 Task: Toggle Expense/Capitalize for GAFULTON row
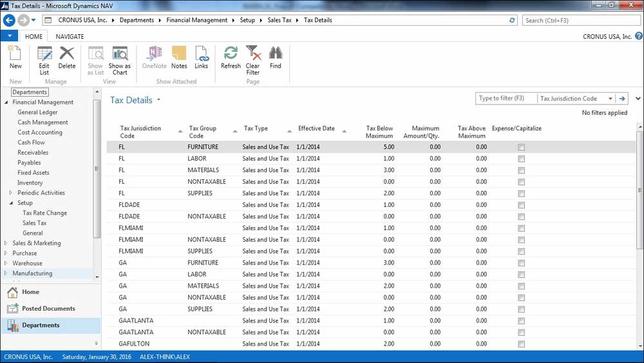(x=521, y=344)
